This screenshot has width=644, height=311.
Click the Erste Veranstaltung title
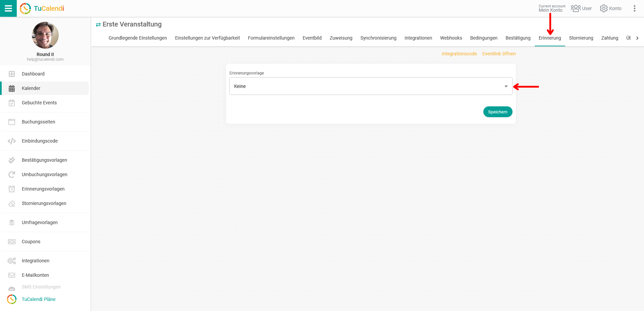click(x=132, y=24)
